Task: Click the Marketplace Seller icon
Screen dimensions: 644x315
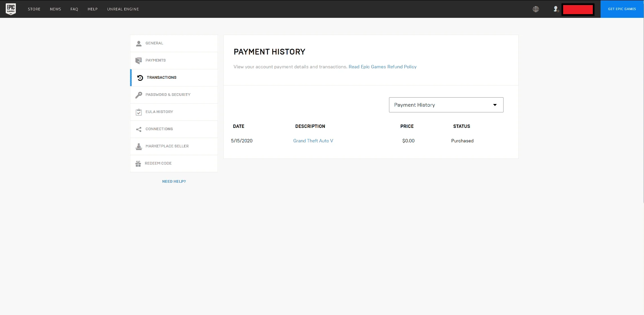Action: point(139,146)
